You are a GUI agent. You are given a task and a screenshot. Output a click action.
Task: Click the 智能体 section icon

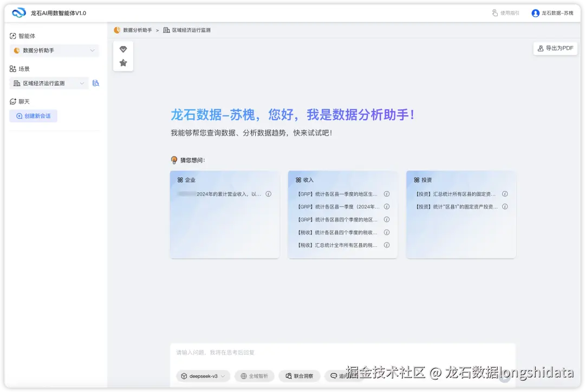12,36
